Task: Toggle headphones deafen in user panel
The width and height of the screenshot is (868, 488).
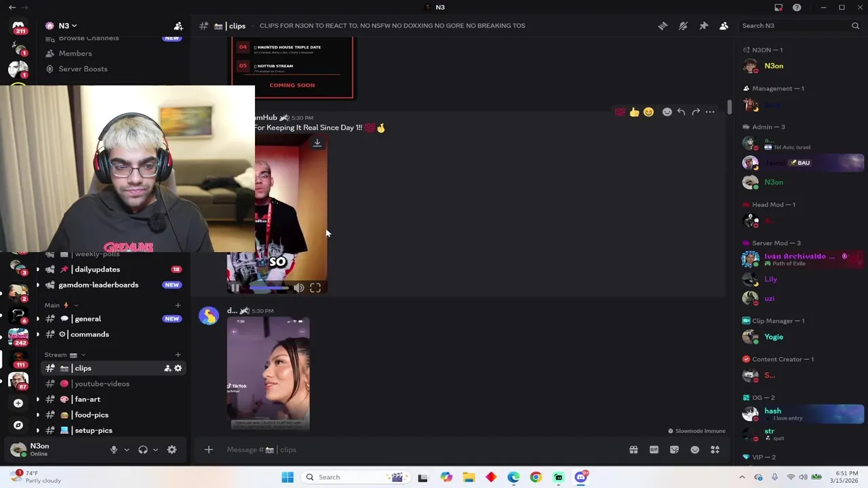Action: (143, 449)
